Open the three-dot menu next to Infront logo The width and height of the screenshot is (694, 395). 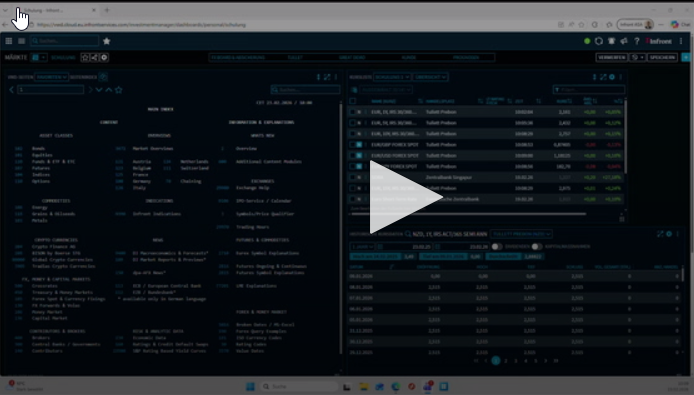pos(681,41)
